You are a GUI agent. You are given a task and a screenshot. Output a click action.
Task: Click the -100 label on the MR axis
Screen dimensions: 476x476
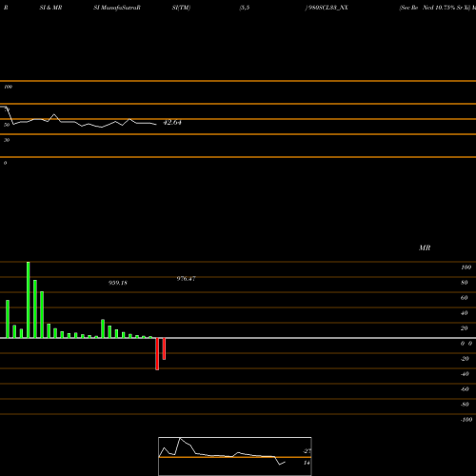click(466, 420)
